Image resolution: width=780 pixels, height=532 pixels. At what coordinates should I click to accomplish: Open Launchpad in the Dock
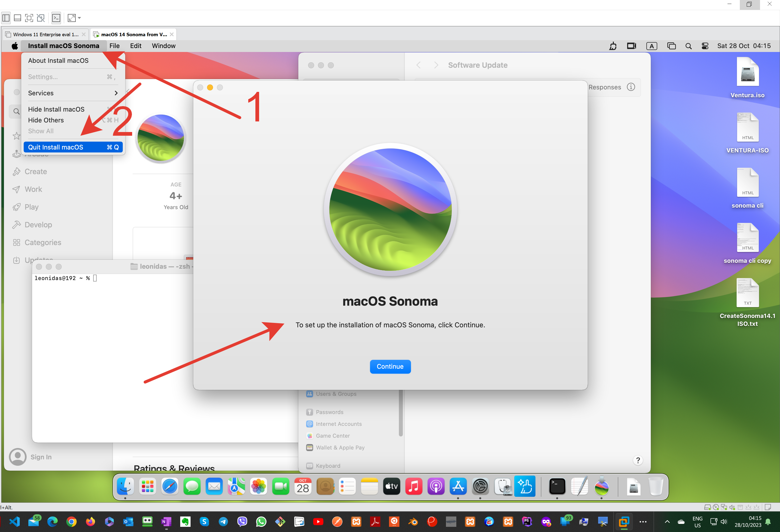point(148,486)
